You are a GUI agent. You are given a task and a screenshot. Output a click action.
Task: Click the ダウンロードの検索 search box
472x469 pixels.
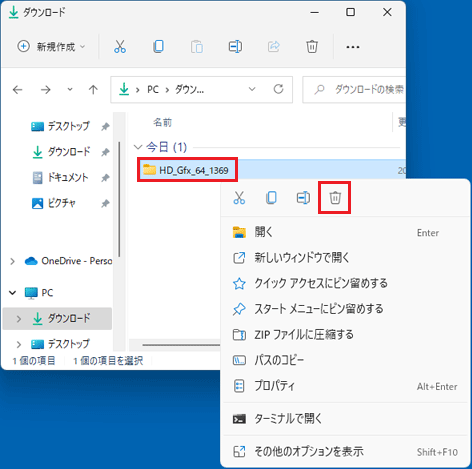(354, 89)
